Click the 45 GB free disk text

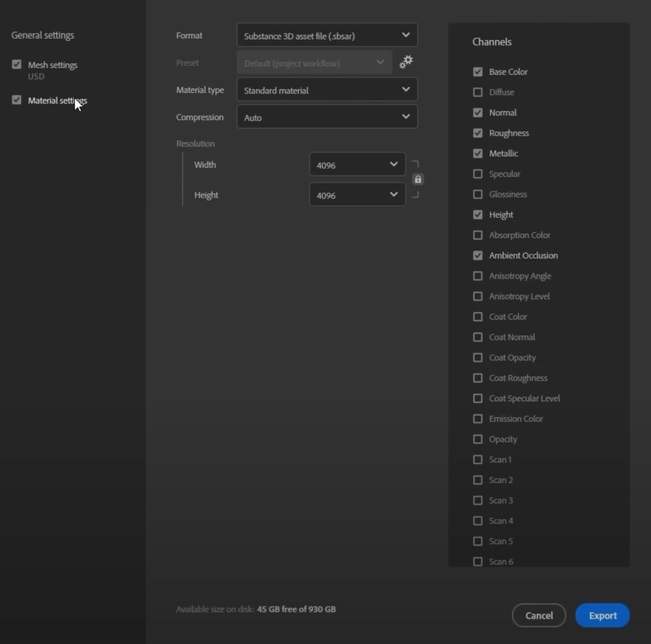point(296,609)
